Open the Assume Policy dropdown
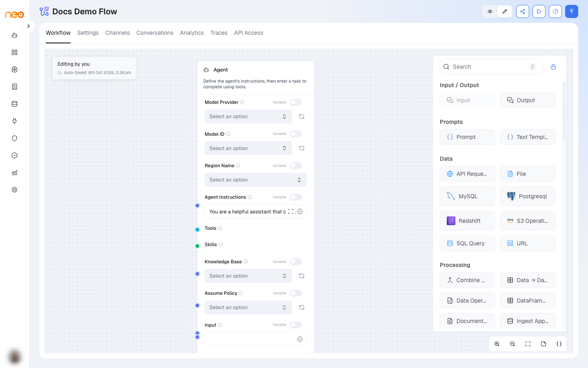The width and height of the screenshot is (588, 368). (x=248, y=307)
